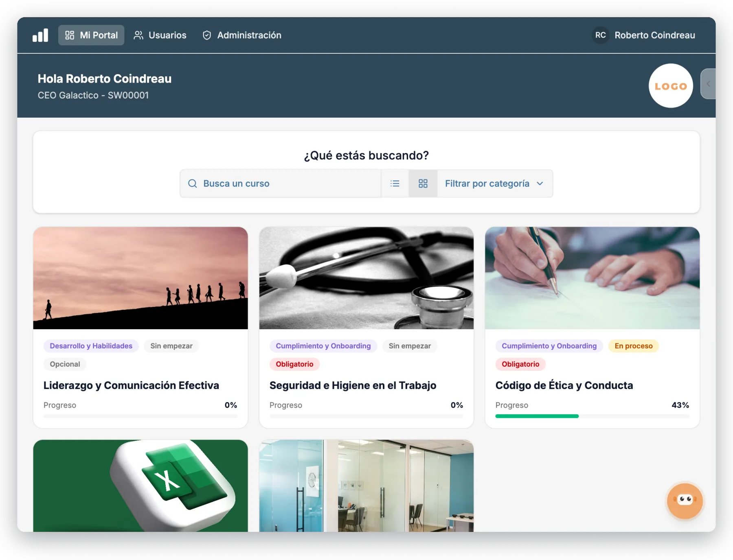Click Sin empezar tag on Seguridad card
The height and width of the screenshot is (560, 733).
(x=410, y=346)
